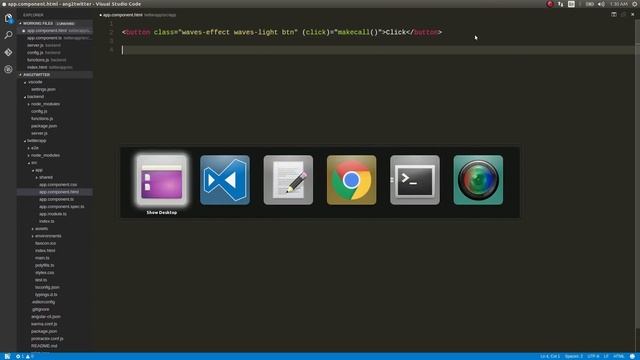Change language mode via HTML status entry
This screenshot has height=360, width=640.
(x=619, y=356)
